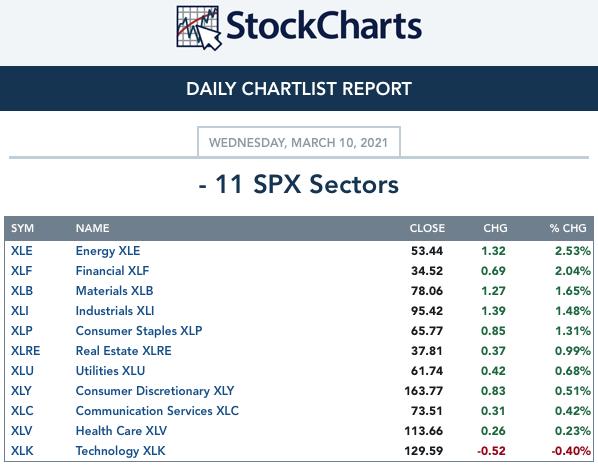598x465 pixels.
Task: Click the CLOSE column header
Action: [427, 228]
